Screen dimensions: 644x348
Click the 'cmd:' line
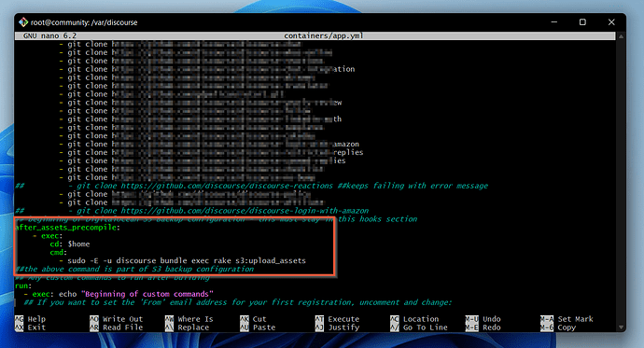coord(58,253)
